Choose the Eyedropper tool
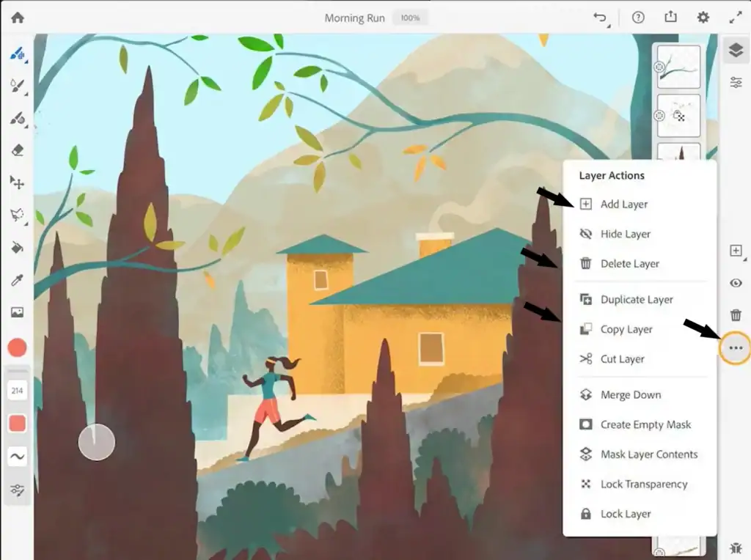 (x=17, y=279)
